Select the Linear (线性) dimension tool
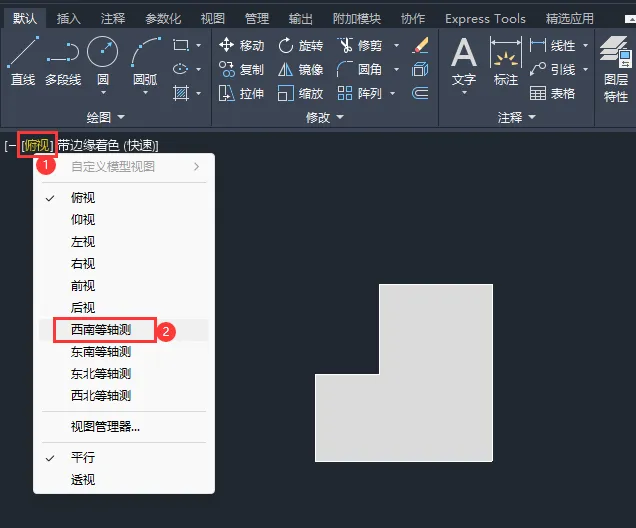This screenshot has width=636, height=528. [552, 45]
